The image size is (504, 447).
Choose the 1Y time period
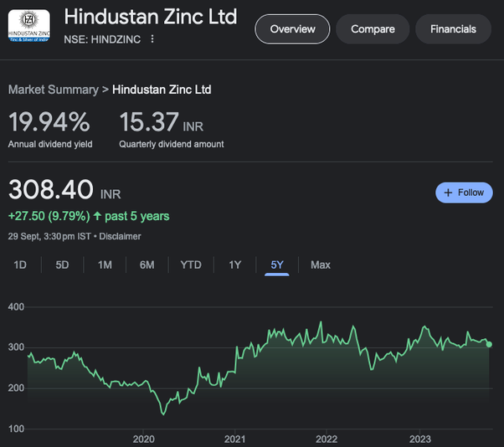pyautogui.click(x=235, y=265)
